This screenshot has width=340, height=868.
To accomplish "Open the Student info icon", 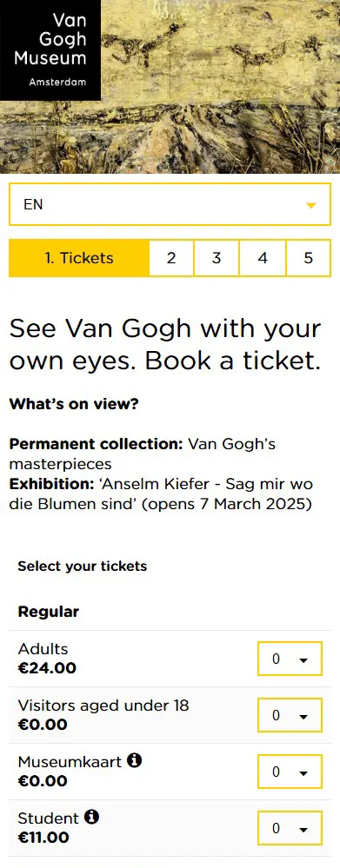I will tap(92, 817).
